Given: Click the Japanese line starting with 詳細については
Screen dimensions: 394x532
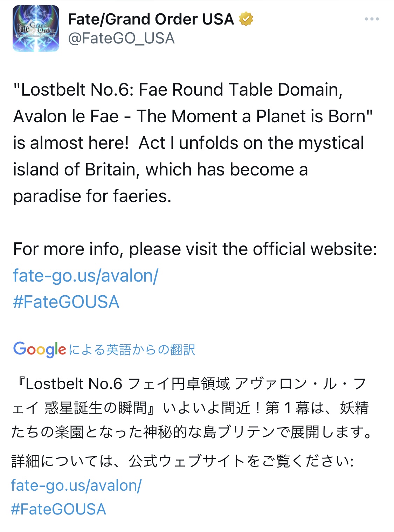Looking at the screenshot, I should click(x=182, y=461).
